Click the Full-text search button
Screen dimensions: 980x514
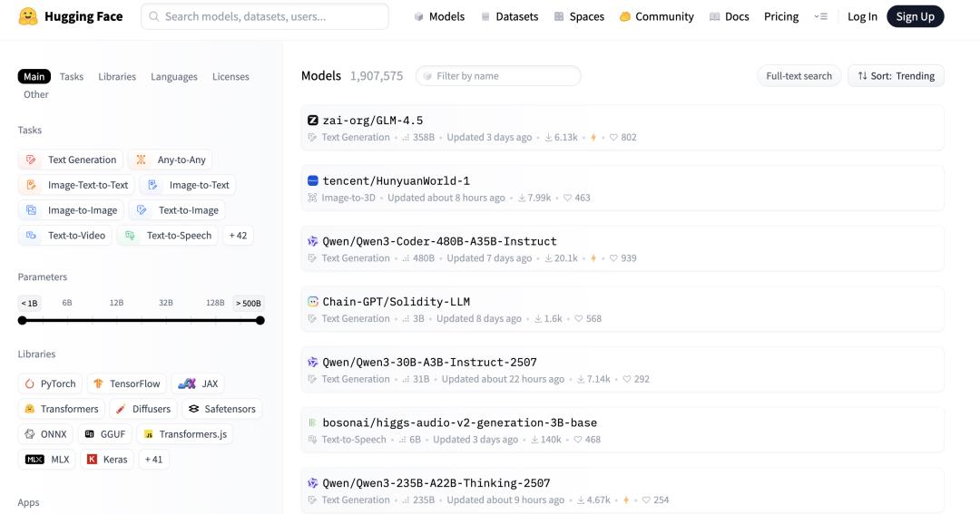click(799, 76)
